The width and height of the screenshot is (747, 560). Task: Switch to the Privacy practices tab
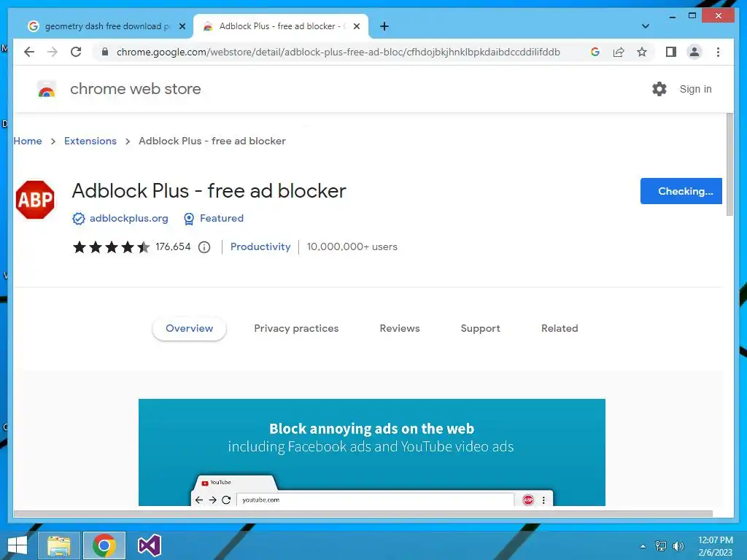click(296, 329)
